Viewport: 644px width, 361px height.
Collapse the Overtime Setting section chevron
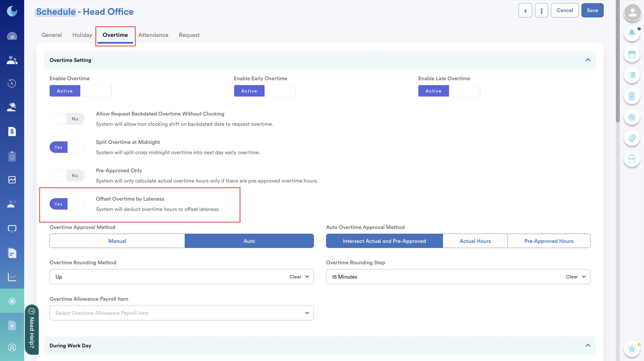(x=588, y=60)
